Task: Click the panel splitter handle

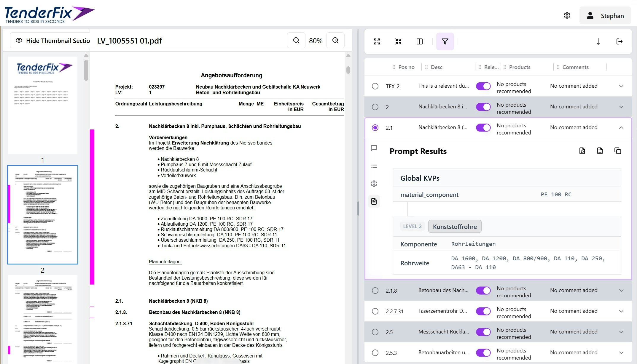Action: pyautogui.click(x=358, y=209)
